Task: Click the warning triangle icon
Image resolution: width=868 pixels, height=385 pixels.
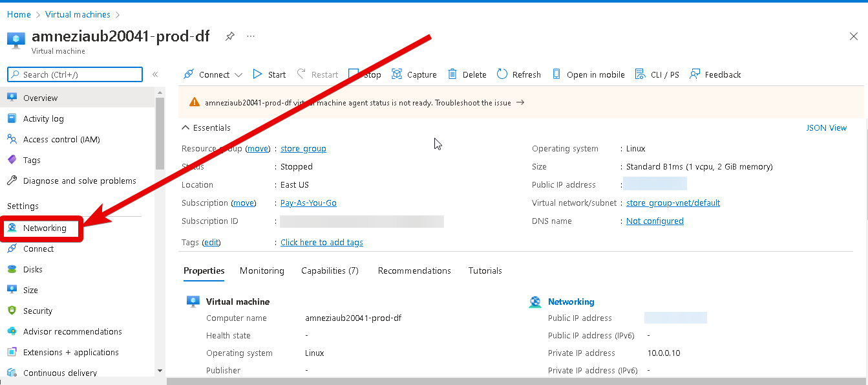Action: pos(195,102)
